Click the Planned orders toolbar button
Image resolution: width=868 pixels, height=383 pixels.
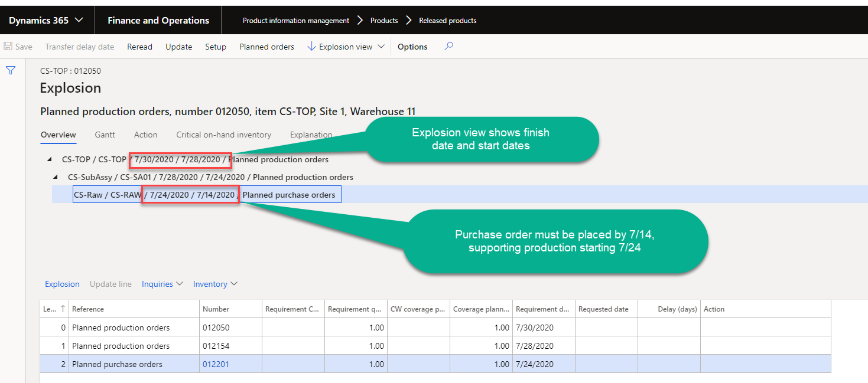click(x=266, y=47)
